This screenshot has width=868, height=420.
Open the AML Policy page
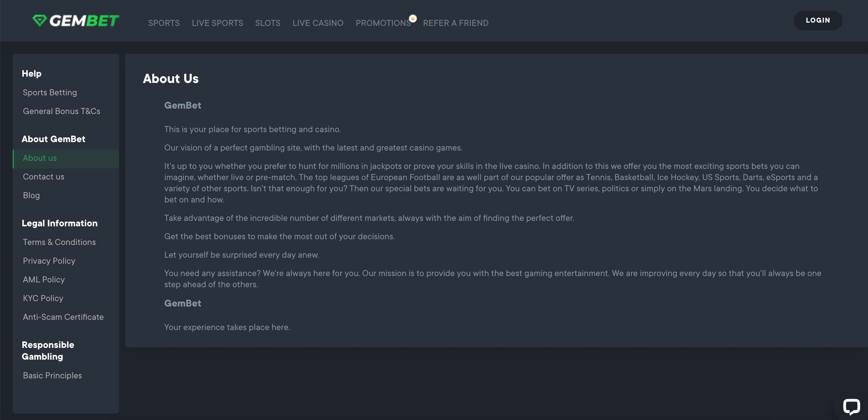pos(44,279)
